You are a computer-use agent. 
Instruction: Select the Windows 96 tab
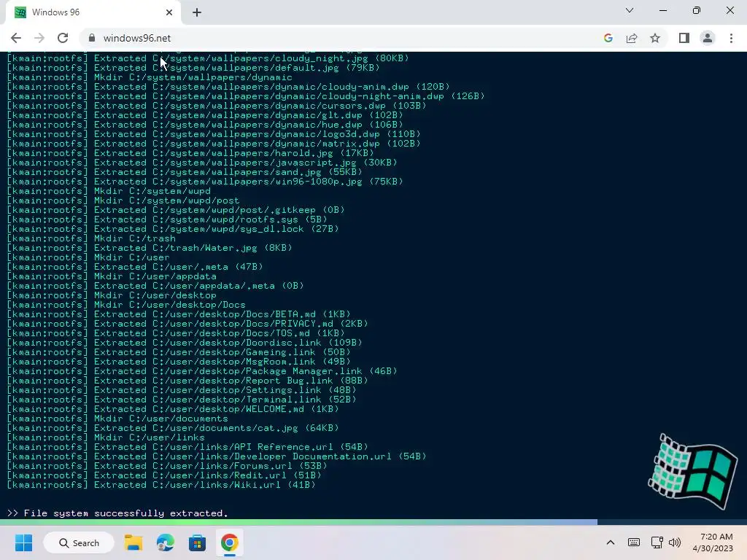coord(93,12)
